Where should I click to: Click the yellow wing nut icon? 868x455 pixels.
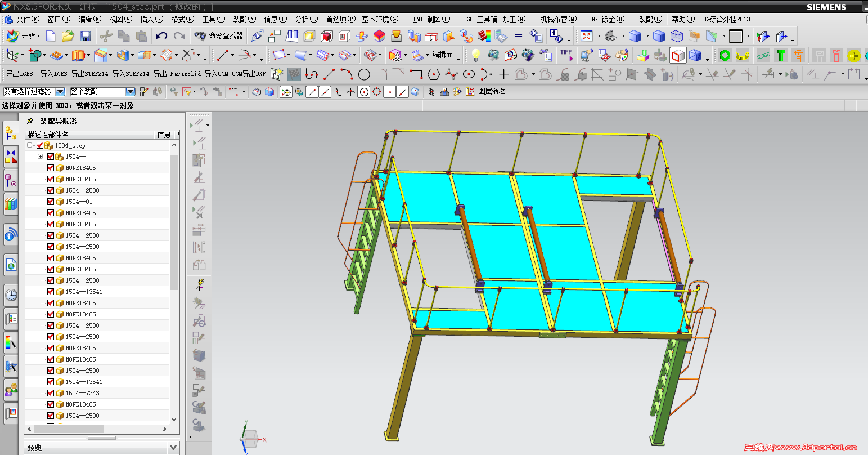pos(742,55)
